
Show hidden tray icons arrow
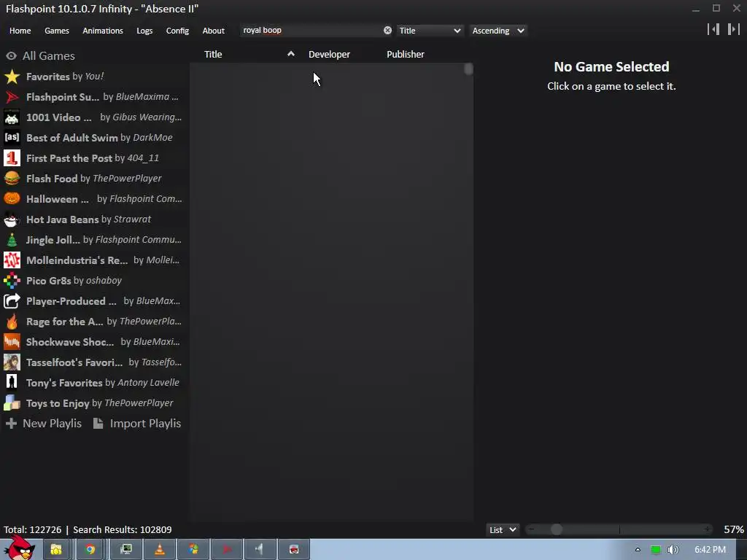pyautogui.click(x=638, y=550)
